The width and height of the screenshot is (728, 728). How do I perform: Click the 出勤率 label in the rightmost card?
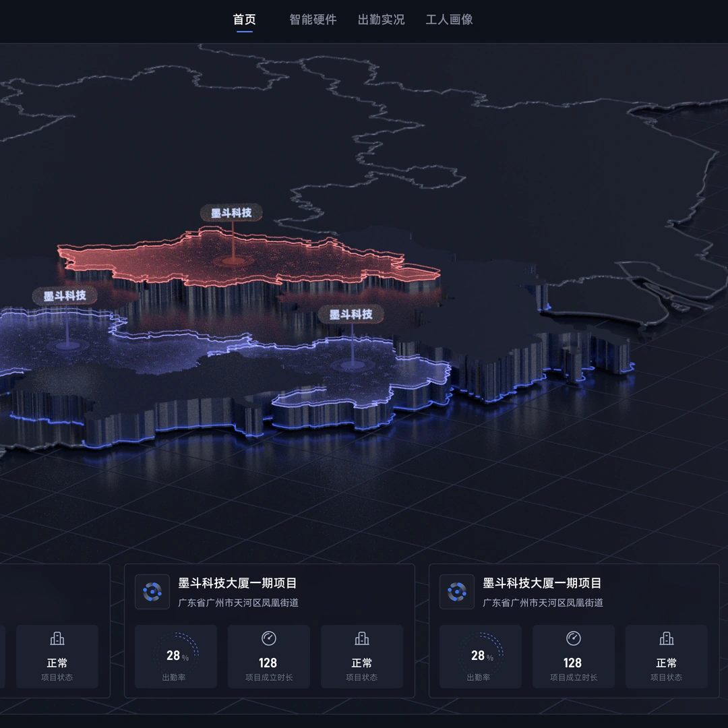click(x=478, y=678)
